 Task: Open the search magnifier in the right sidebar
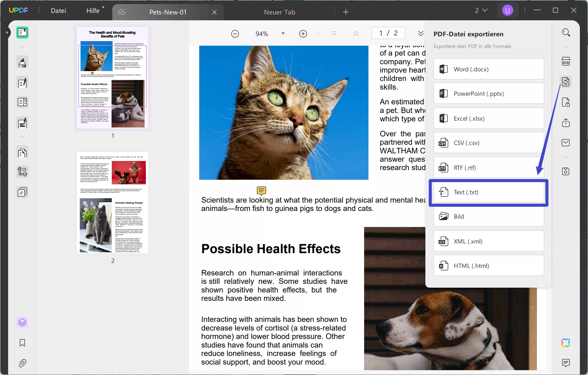click(566, 33)
